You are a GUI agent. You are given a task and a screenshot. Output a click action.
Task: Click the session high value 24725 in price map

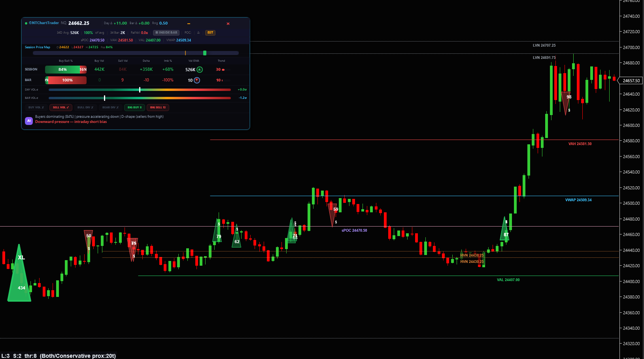coord(93,47)
